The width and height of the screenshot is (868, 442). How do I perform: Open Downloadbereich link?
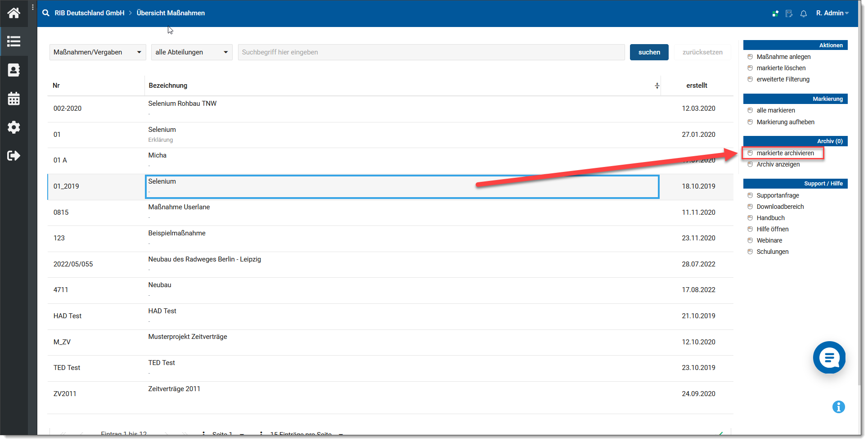(780, 207)
